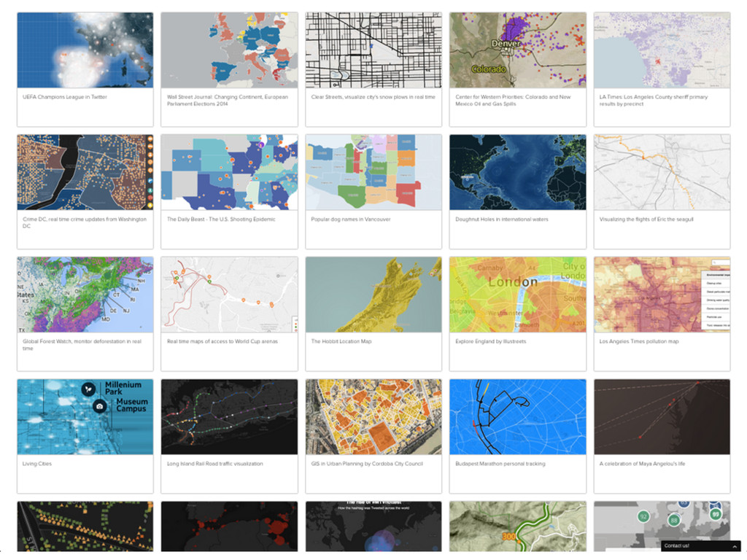
Task: Click 'Global Forest Watch, monitor deforestation' title
Action: pos(82,345)
